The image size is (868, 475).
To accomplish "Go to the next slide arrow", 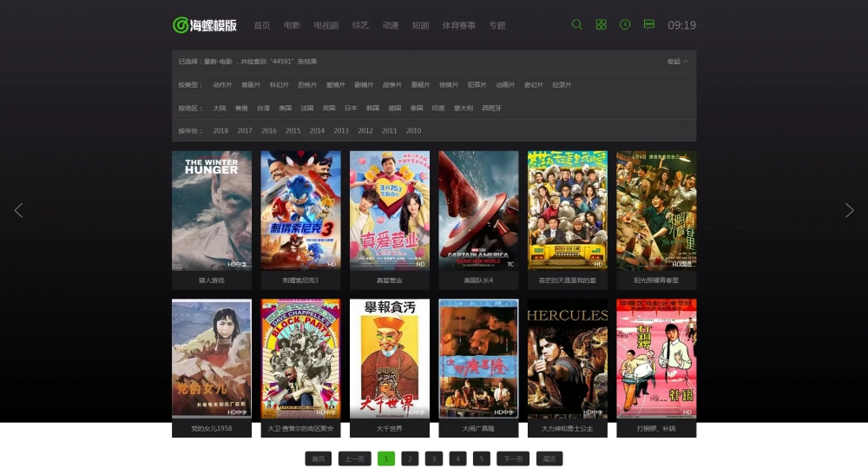I will 849,210.
